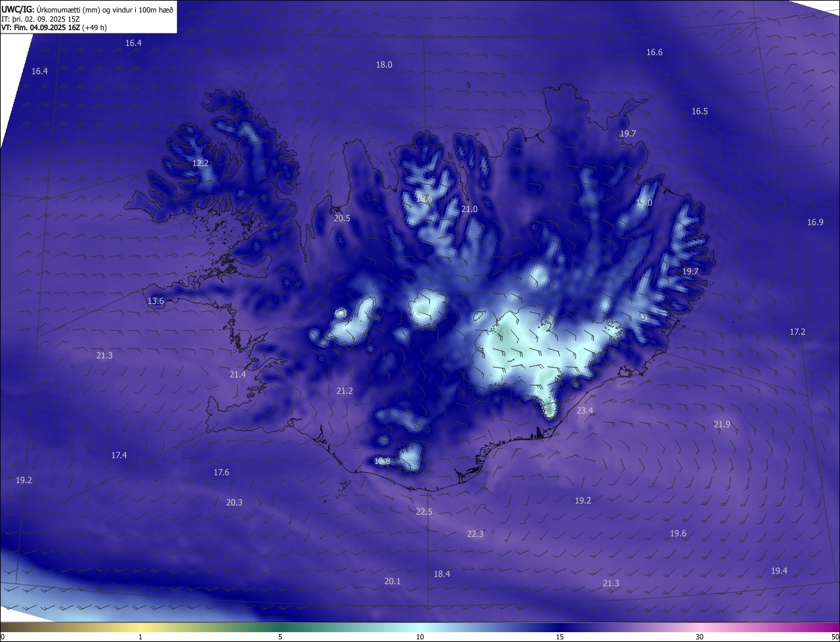840x642 pixels.
Task: Click the map value 17.2
Action: pos(797,332)
